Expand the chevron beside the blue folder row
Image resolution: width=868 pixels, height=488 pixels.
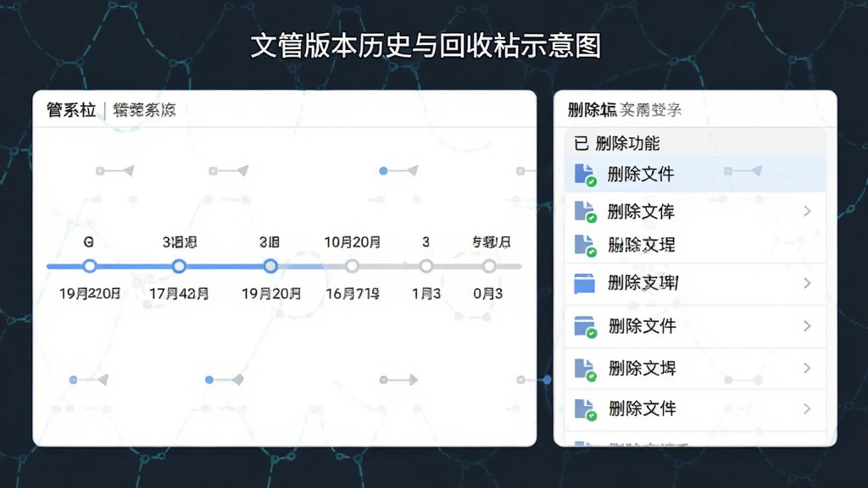[x=807, y=283]
